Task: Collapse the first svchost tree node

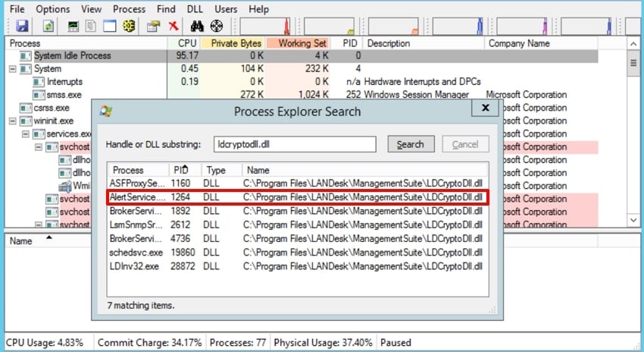Action: tap(38, 147)
